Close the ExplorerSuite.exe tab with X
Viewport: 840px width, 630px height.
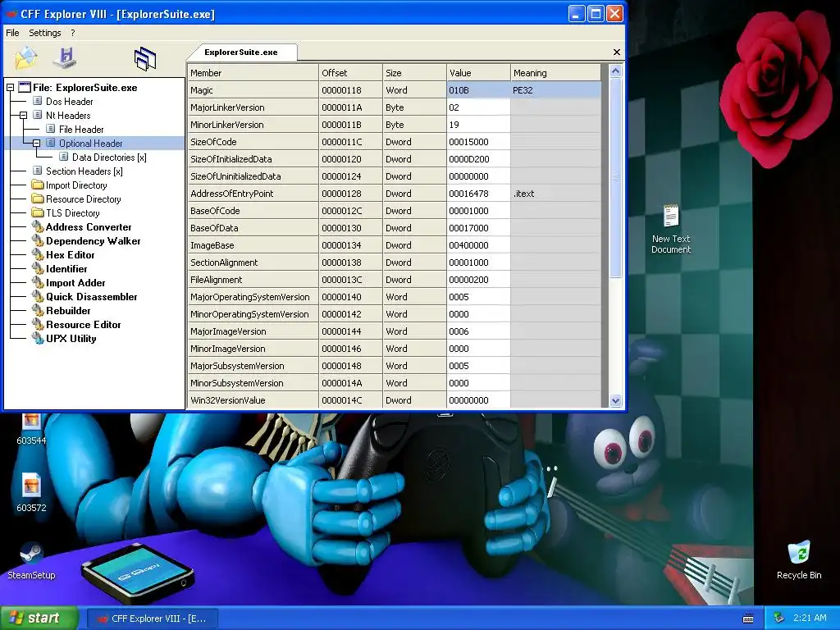tap(617, 52)
